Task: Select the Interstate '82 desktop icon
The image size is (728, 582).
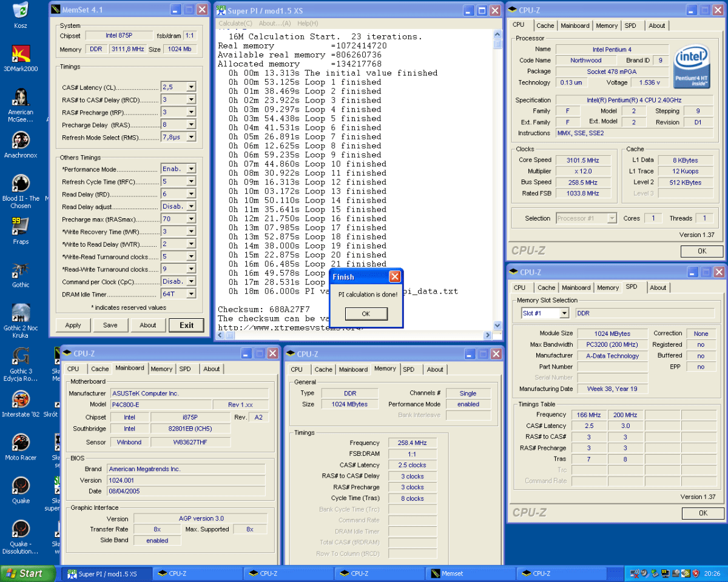Action: [x=21, y=404]
